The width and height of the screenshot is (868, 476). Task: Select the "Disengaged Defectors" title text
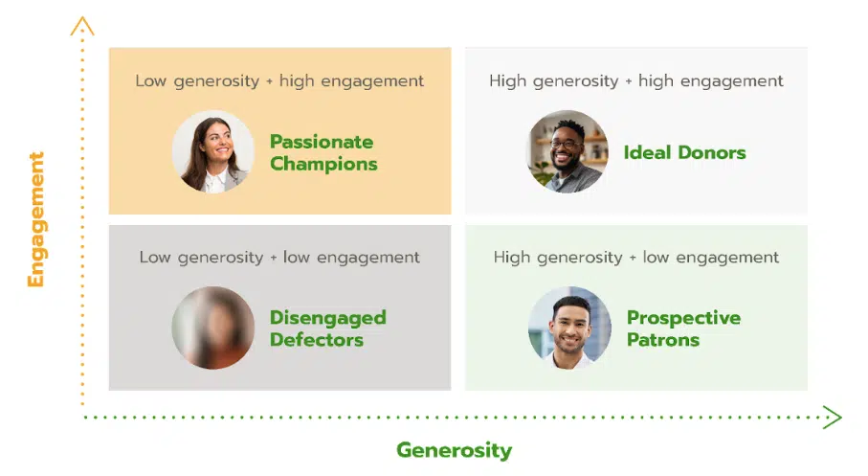[327, 329]
